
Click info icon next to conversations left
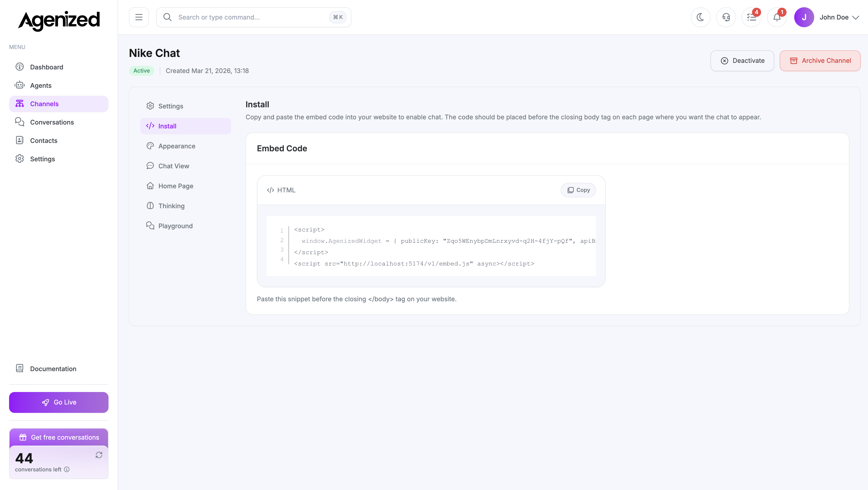[67, 469]
